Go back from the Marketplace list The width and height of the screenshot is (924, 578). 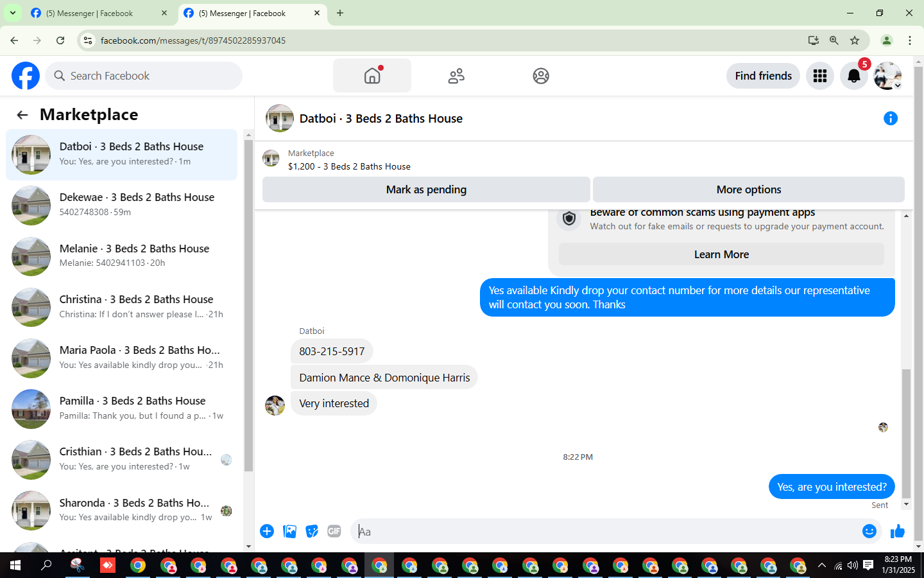tap(22, 115)
